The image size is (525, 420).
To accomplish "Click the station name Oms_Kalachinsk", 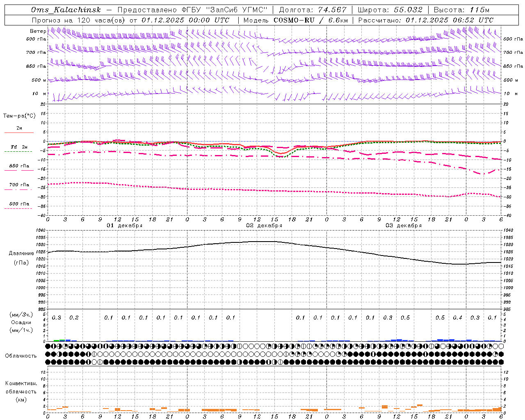I will [x=66, y=10].
